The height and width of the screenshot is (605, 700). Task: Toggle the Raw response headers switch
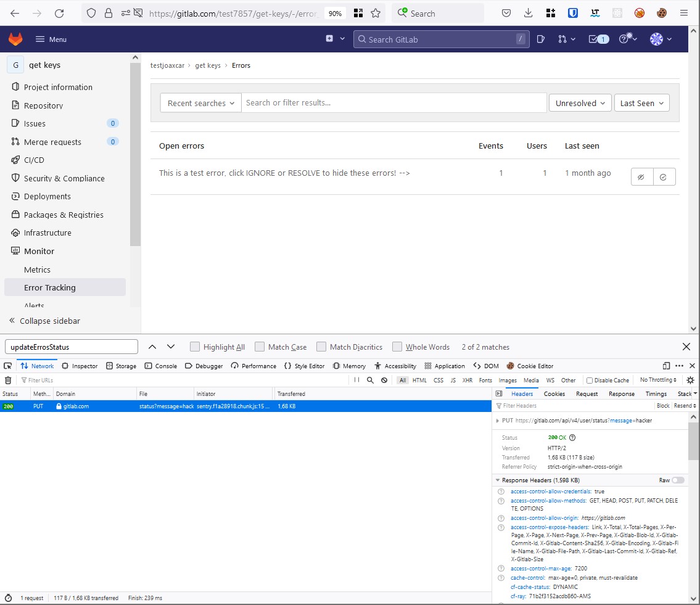678,480
